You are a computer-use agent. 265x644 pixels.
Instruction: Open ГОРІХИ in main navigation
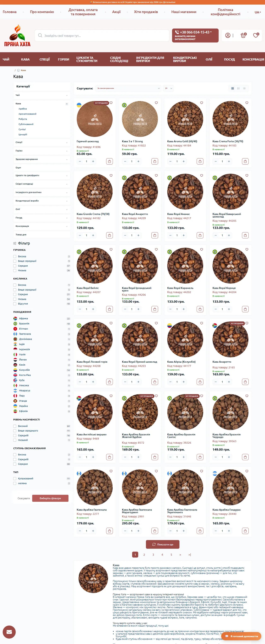click(x=64, y=59)
